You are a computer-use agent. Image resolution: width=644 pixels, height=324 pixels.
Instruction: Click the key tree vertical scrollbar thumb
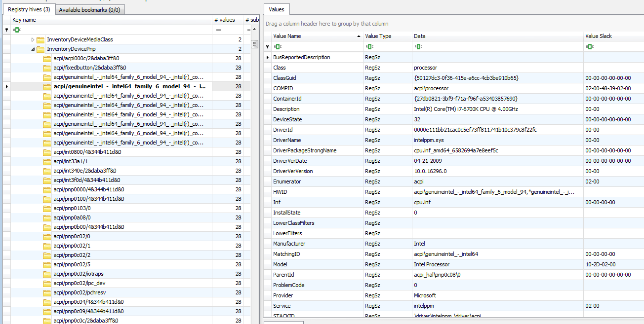click(255, 44)
